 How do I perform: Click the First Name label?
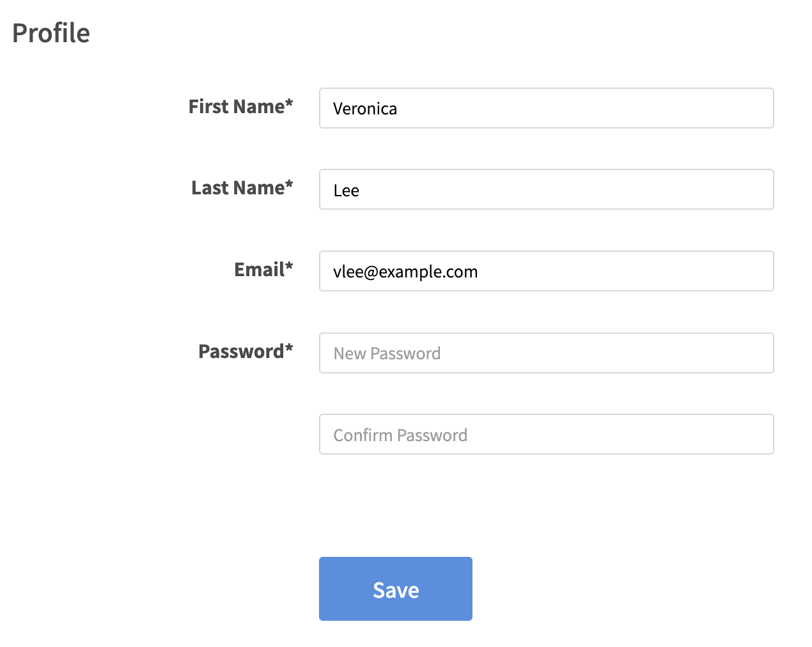pos(236,107)
